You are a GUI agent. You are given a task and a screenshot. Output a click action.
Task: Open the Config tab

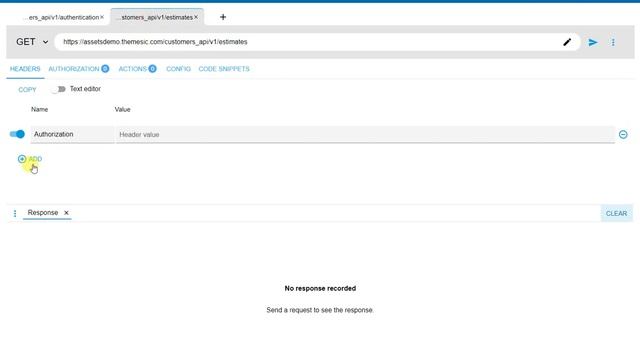pyautogui.click(x=178, y=69)
